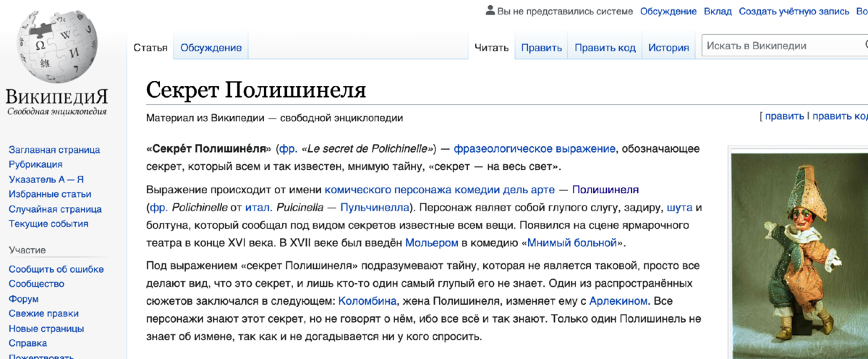Click Материал из Википедии subtitle text
The height and width of the screenshot is (359, 868).
pyautogui.click(x=274, y=118)
